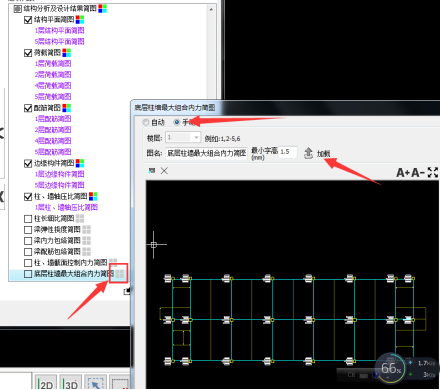
Task: Click the fullscreen expand icon beside A-
Action: pos(433,172)
